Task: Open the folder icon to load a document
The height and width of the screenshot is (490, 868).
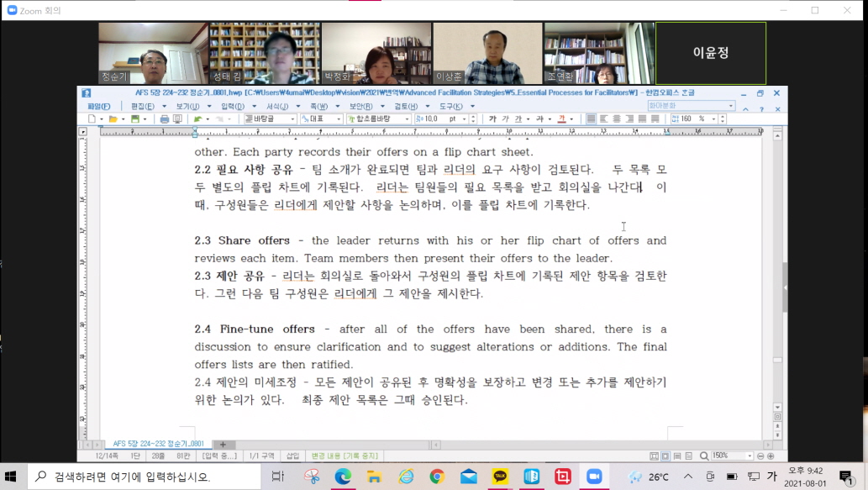Action: point(112,119)
